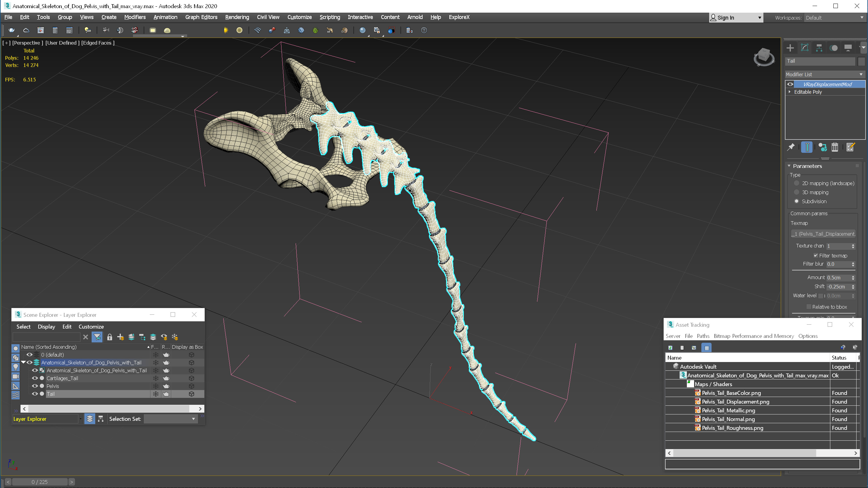868x488 pixels.
Task: Click the lock icon in Scene Explorer toolbar
Action: point(109,337)
